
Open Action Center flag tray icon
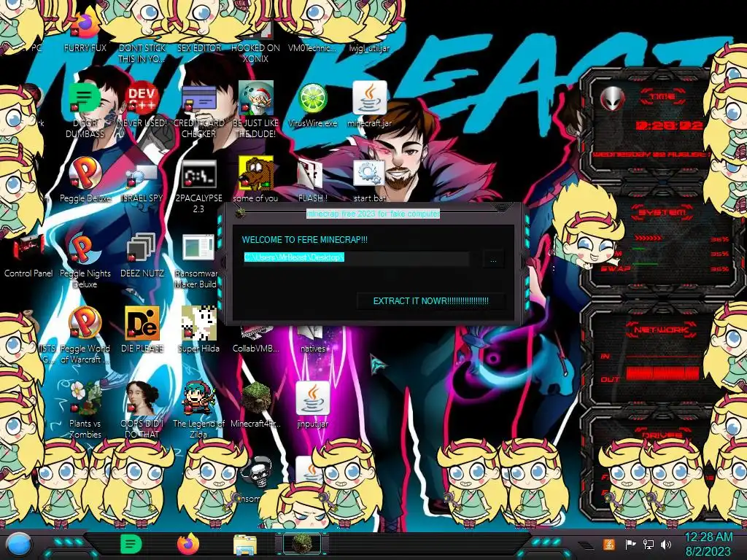[x=630, y=544]
